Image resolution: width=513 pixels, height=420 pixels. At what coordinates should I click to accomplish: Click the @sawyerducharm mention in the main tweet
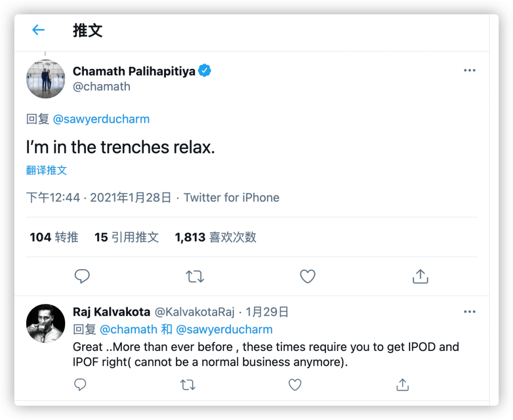[x=101, y=119]
